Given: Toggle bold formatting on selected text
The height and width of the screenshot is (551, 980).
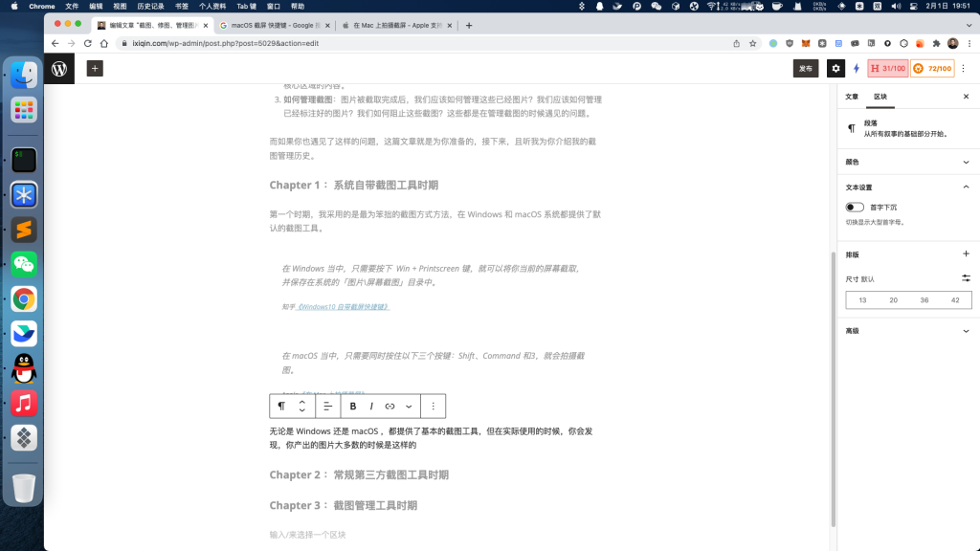Looking at the screenshot, I should 352,406.
